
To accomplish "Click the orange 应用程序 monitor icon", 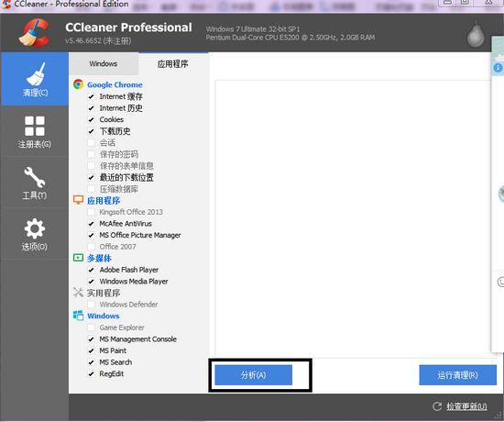I will (78, 200).
